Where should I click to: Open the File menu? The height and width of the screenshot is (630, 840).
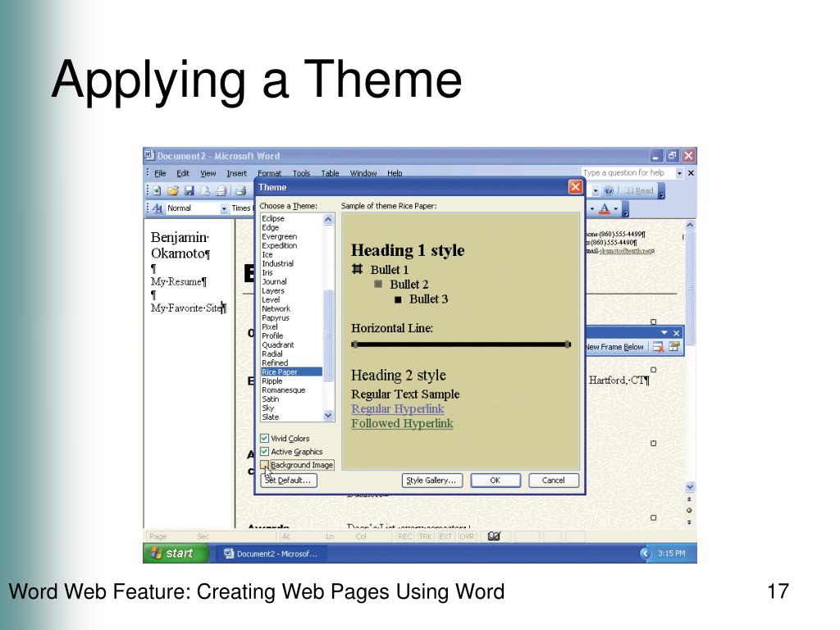pyautogui.click(x=160, y=173)
